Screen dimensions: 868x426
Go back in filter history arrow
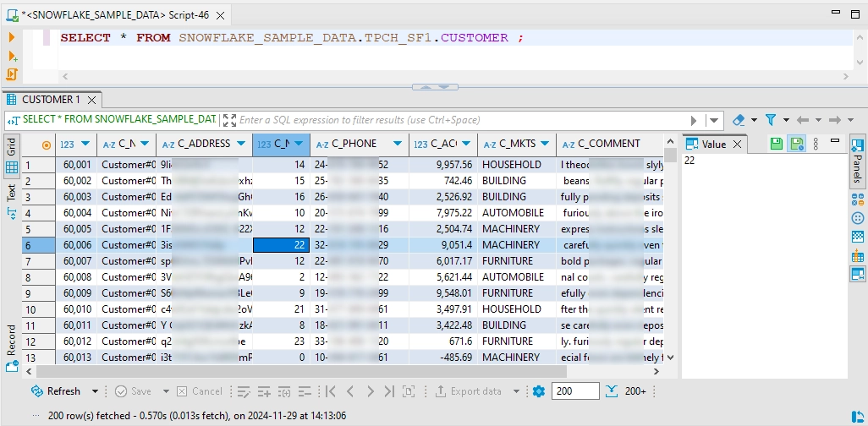point(803,120)
